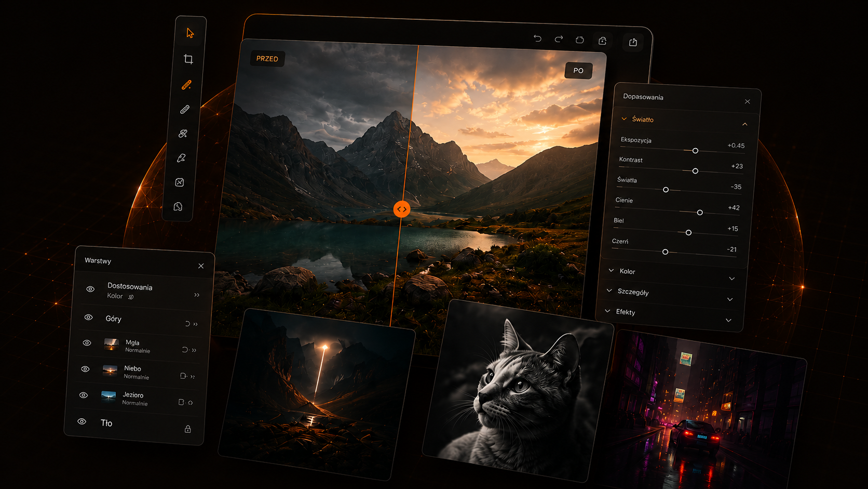Collapse the Światło section using its up arrow

tap(745, 124)
